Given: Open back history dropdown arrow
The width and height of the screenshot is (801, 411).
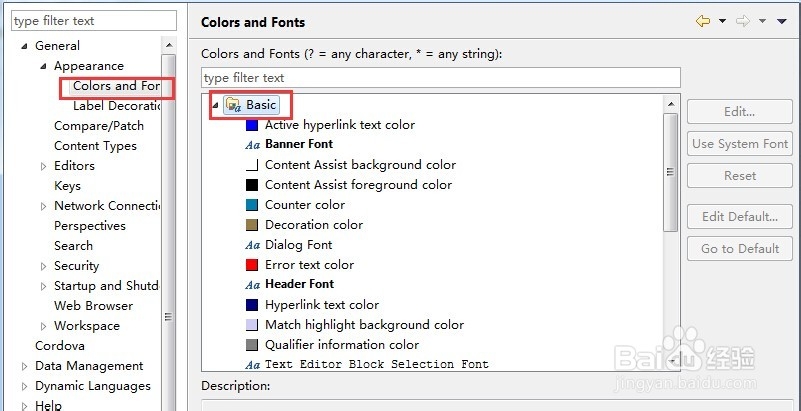Looking at the screenshot, I should coord(722,21).
